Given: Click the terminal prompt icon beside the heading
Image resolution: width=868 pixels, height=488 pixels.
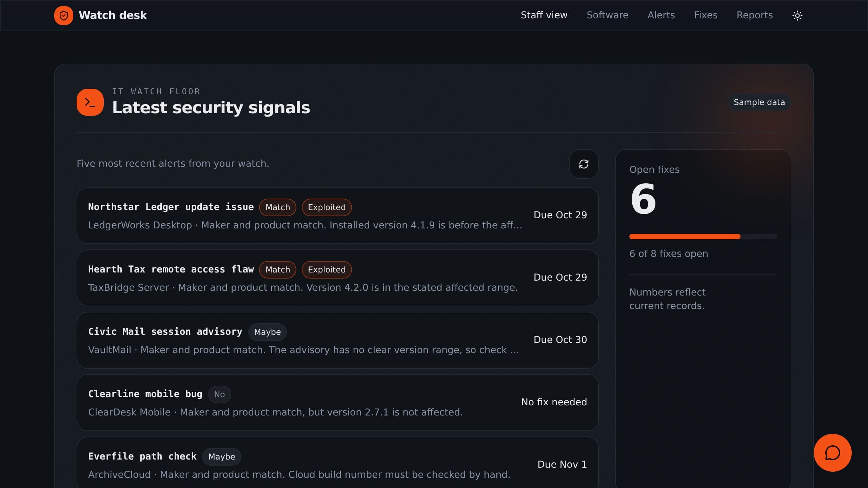Looking at the screenshot, I should 90,102.
